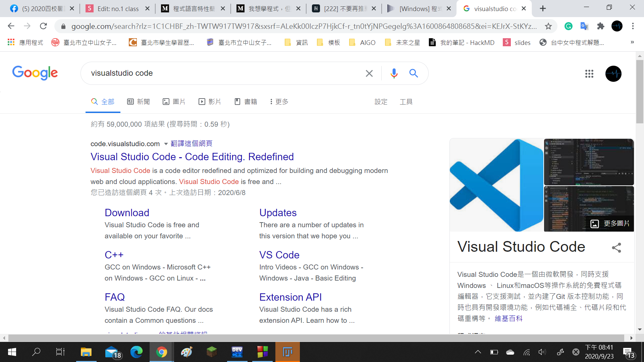
Task: Clear the search box with X icon
Action: (369, 73)
